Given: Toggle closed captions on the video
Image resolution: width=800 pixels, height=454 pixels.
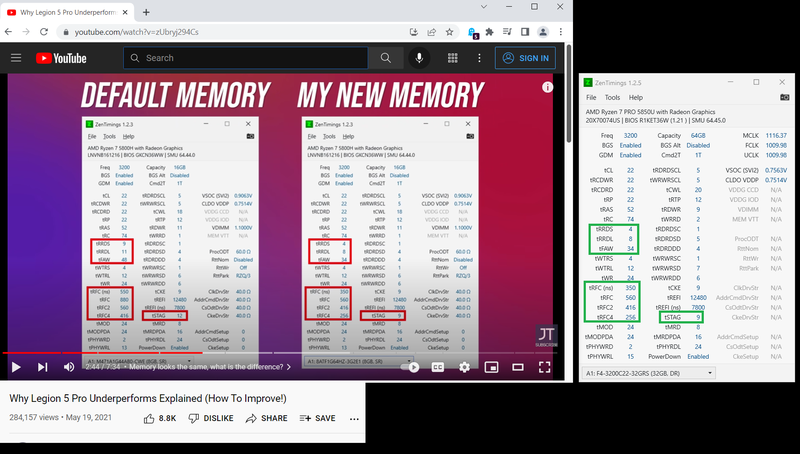Looking at the screenshot, I should [x=438, y=367].
